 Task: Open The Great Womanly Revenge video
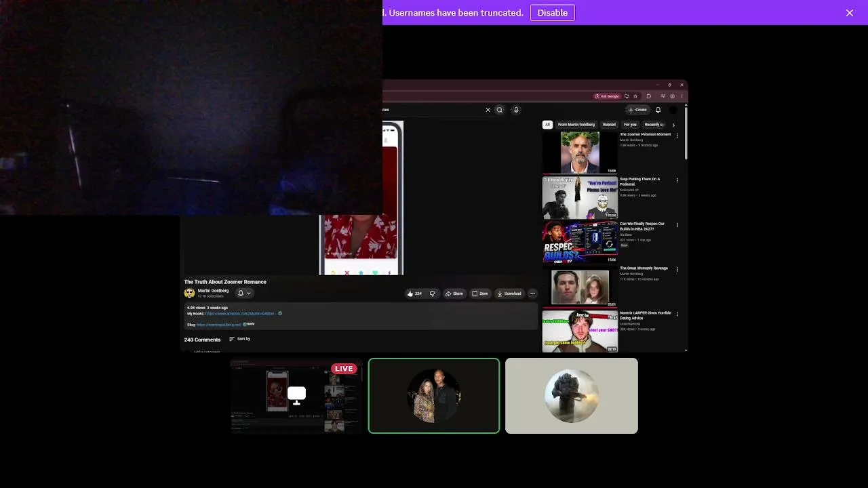point(580,287)
